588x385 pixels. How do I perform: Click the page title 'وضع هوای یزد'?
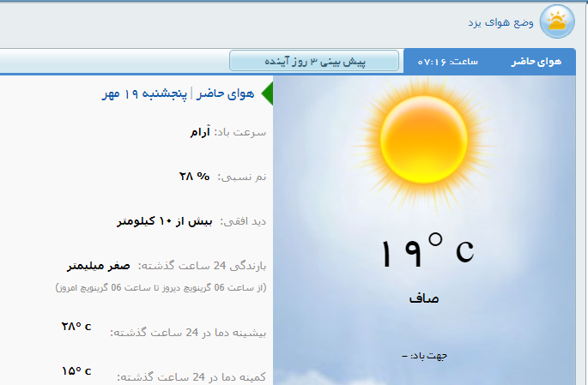[x=500, y=22]
